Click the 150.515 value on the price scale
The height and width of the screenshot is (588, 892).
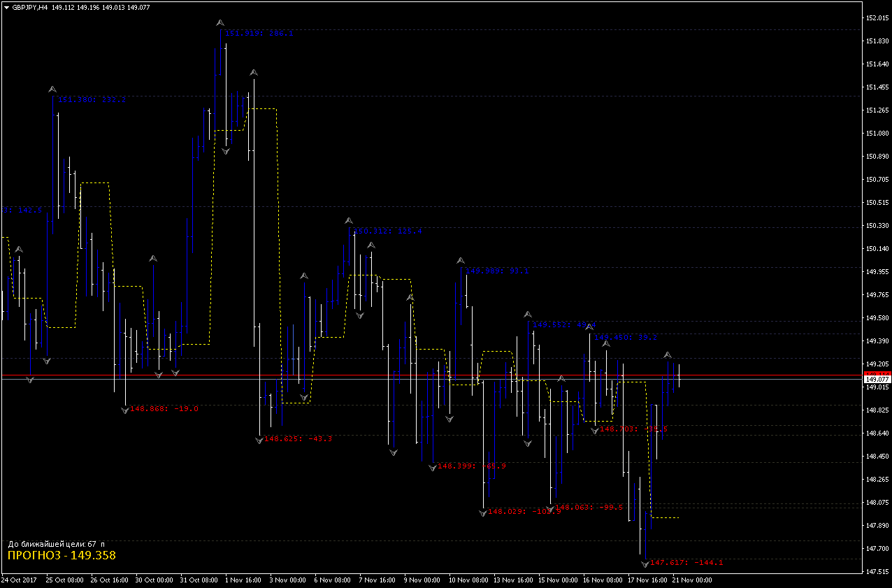click(877, 202)
